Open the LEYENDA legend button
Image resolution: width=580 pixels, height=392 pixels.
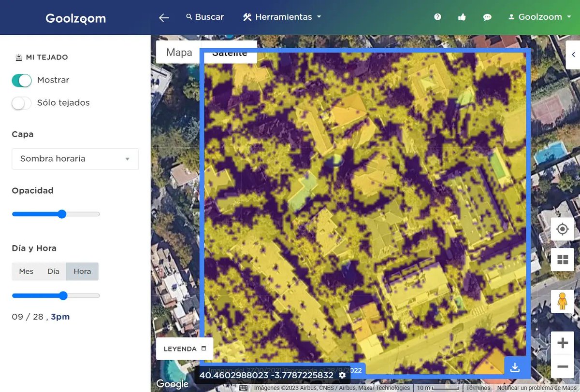(185, 349)
